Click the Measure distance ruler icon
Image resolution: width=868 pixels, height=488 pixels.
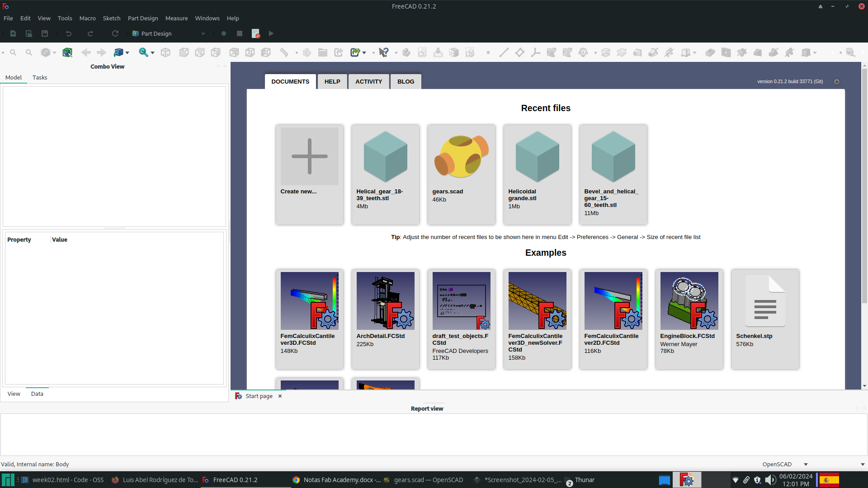pyautogui.click(x=284, y=52)
